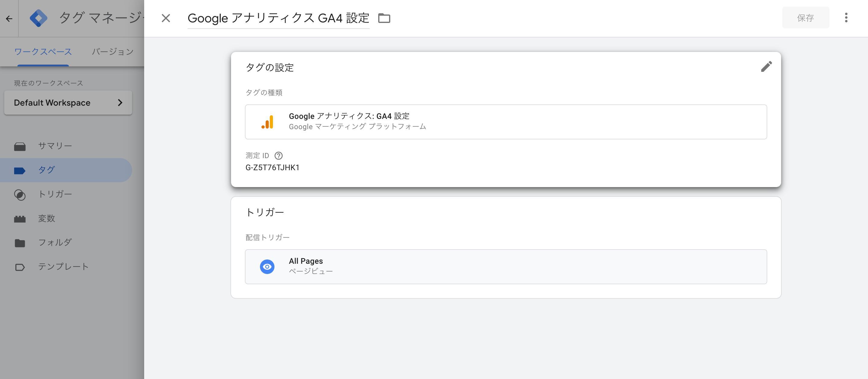Switch to the バージョン tab
The width and height of the screenshot is (868, 379).
[112, 52]
